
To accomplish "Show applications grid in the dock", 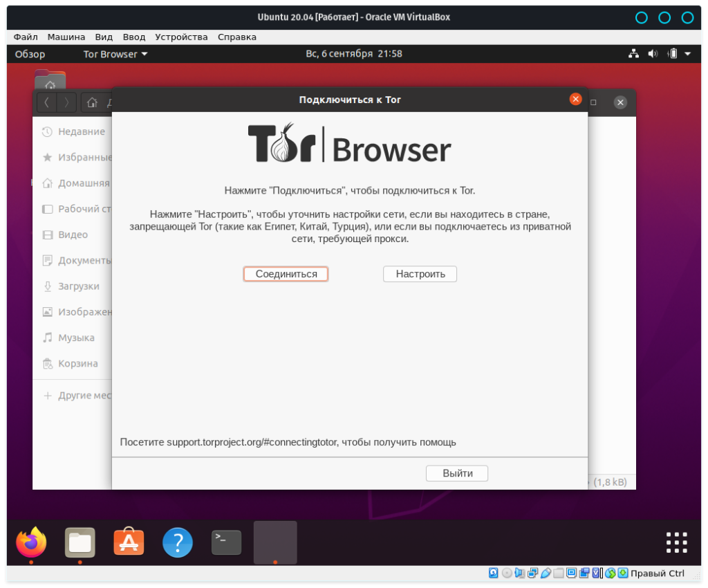I will tap(676, 542).
